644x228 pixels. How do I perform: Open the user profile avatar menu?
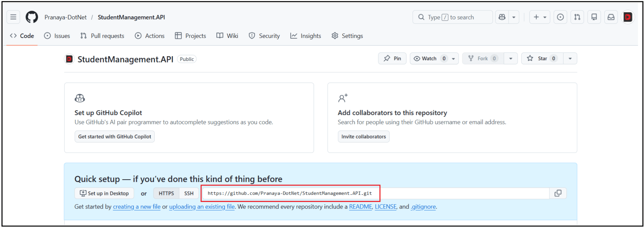(628, 17)
